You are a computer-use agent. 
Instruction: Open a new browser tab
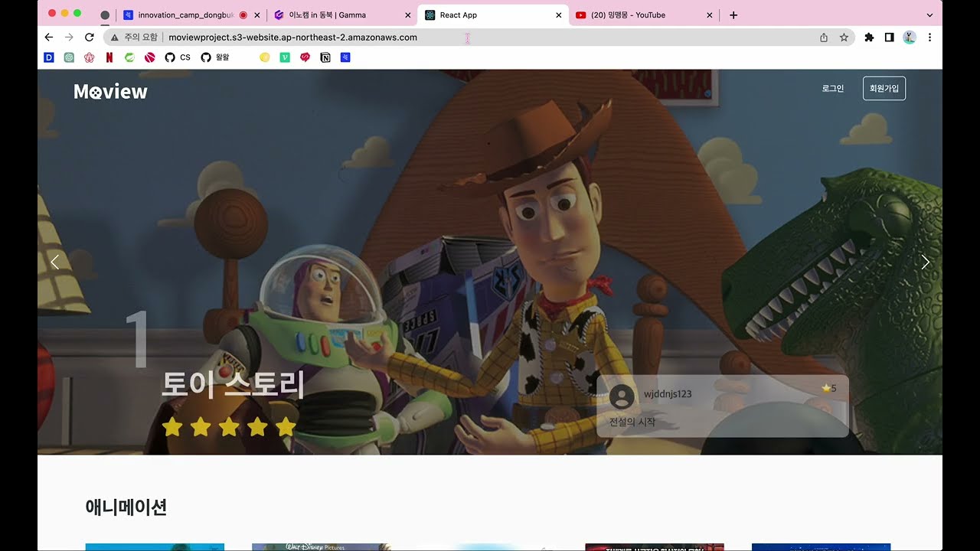[x=733, y=15]
